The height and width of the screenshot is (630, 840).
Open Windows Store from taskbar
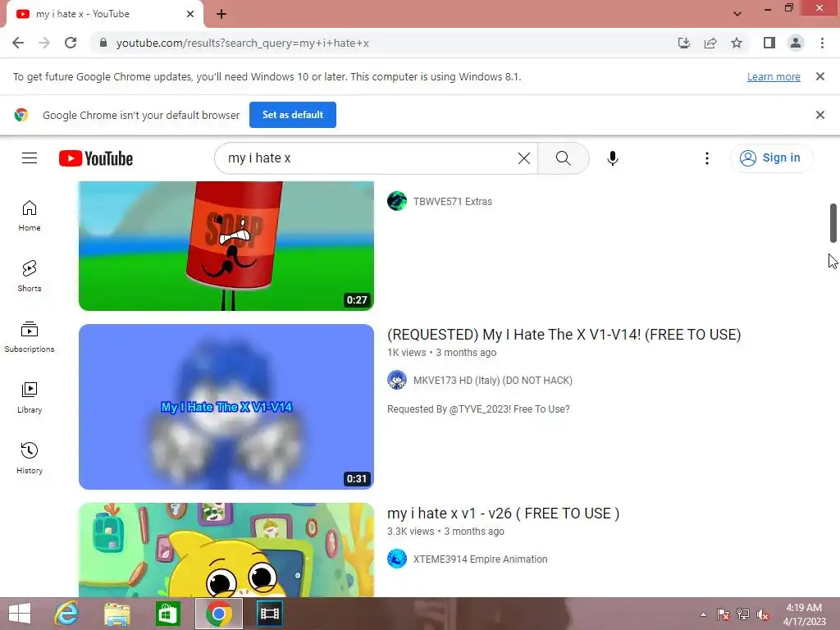pyautogui.click(x=167, y=614)
